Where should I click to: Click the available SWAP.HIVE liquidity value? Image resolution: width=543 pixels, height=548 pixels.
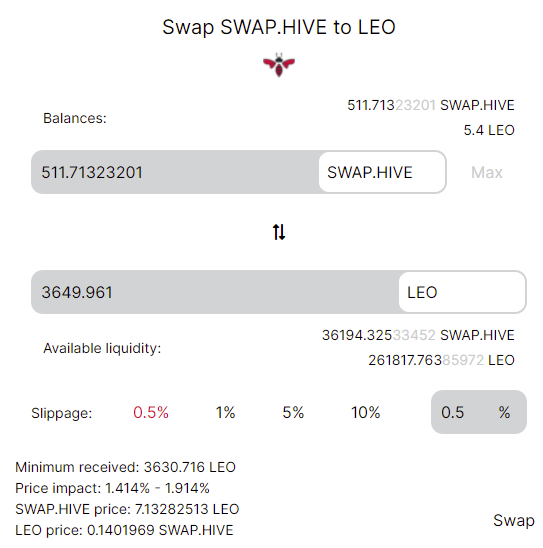[x=418, y=335]
